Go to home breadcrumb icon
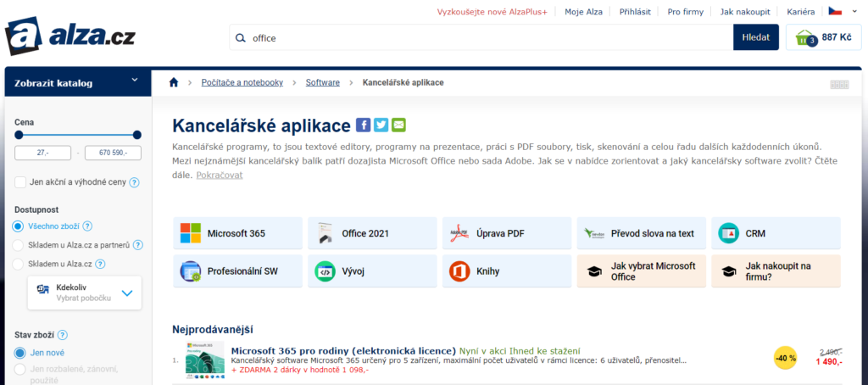 (x=174, y=82)
